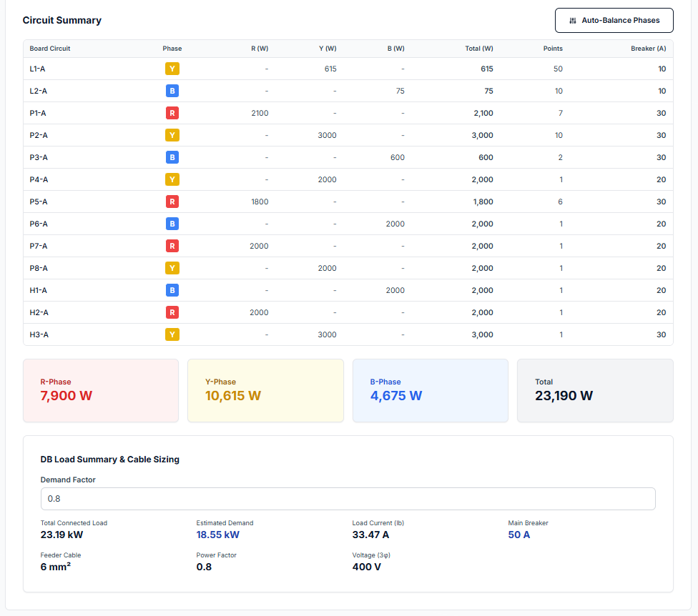This screenshot has height=616, width=698.
Task: Click the Auto-Balance Phases button
Action: pos(614,21)
